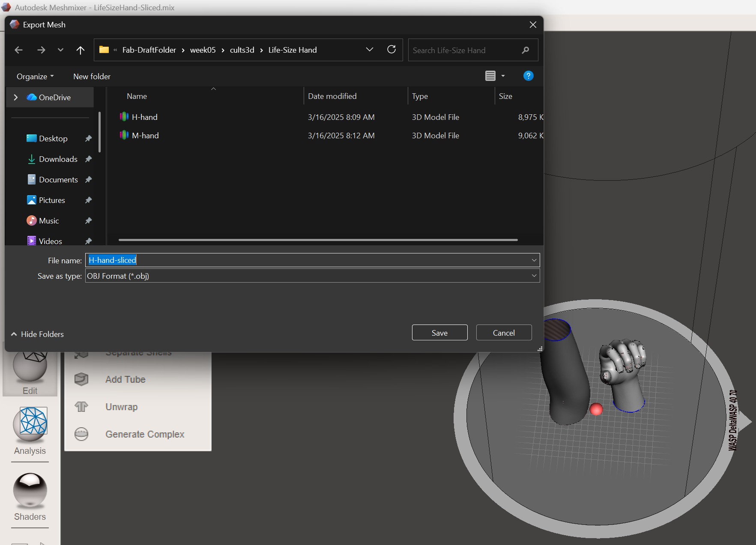Click the search magnifier icon
The height and width of the screenshot is (545, 756).
pyautogui.click(x=526, y=50)
